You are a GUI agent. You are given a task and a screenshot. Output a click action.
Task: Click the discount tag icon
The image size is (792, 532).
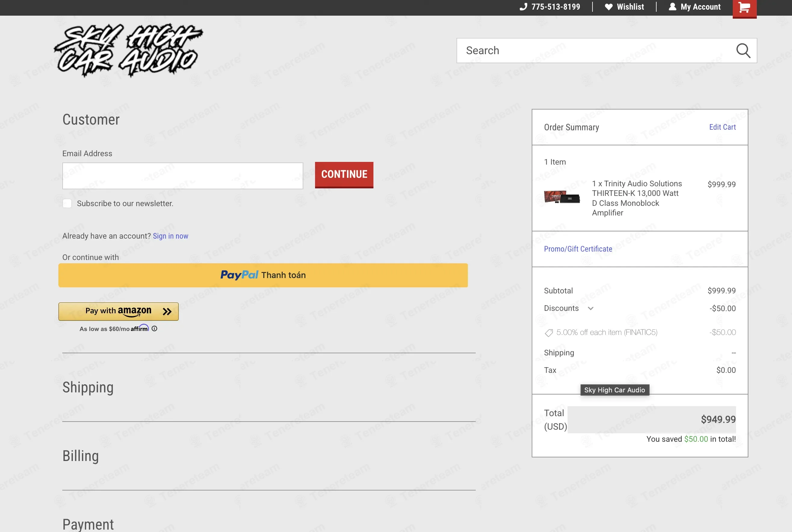[x=549, y=333]
